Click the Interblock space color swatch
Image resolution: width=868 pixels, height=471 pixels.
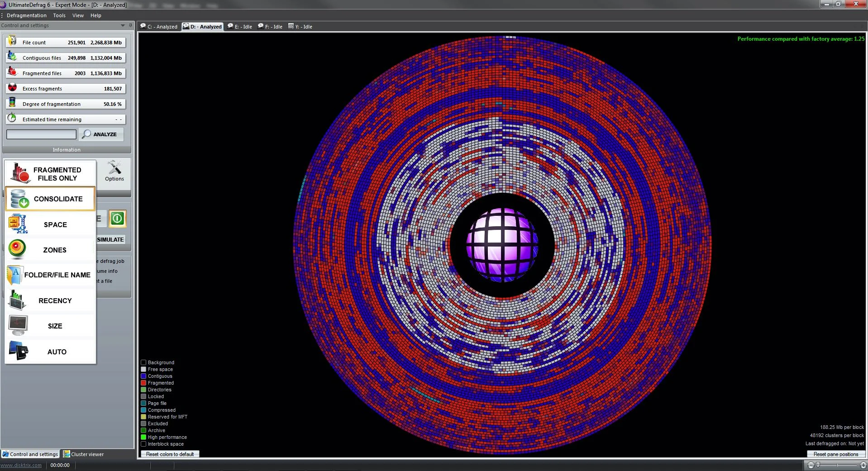[x=143, y=444]
